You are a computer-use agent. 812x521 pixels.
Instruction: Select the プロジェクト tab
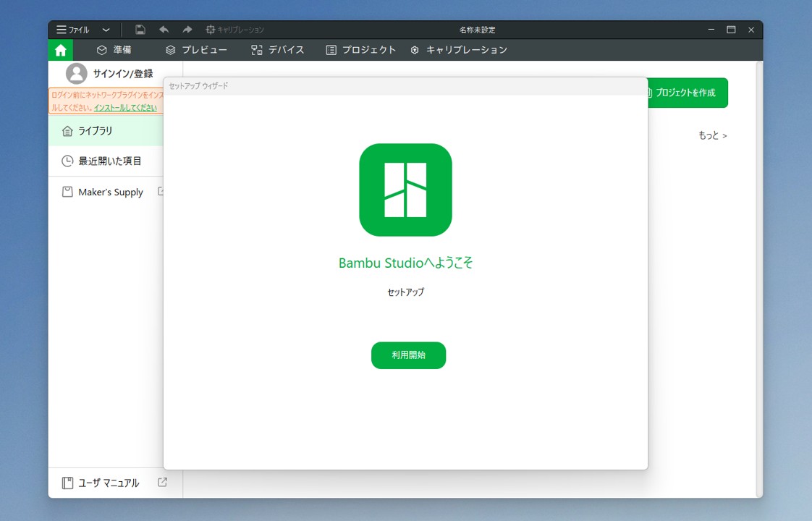pos(361,50)
